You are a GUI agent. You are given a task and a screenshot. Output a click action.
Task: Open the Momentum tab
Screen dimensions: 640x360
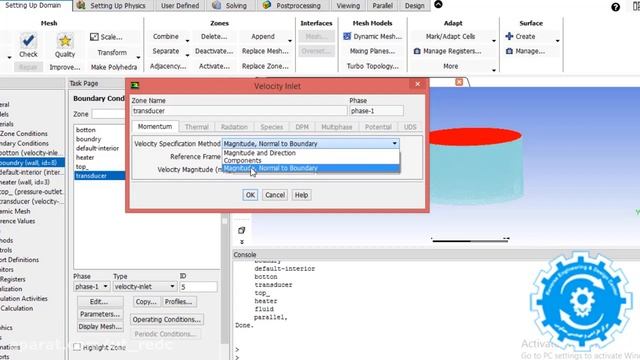click(x=155, y=127)
